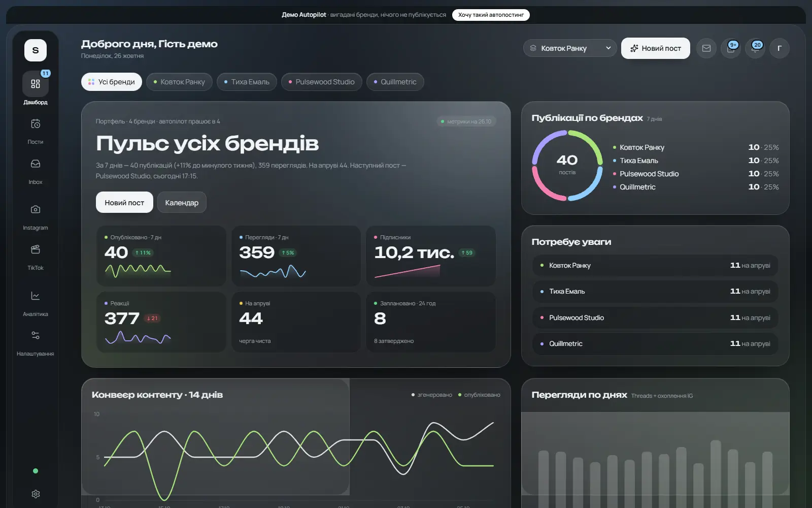The width and height of the screenshot is (812, 508).
Task: Click Pulsewood Studio in Публікації по брендах legend
Action: [x=649, y=174]
